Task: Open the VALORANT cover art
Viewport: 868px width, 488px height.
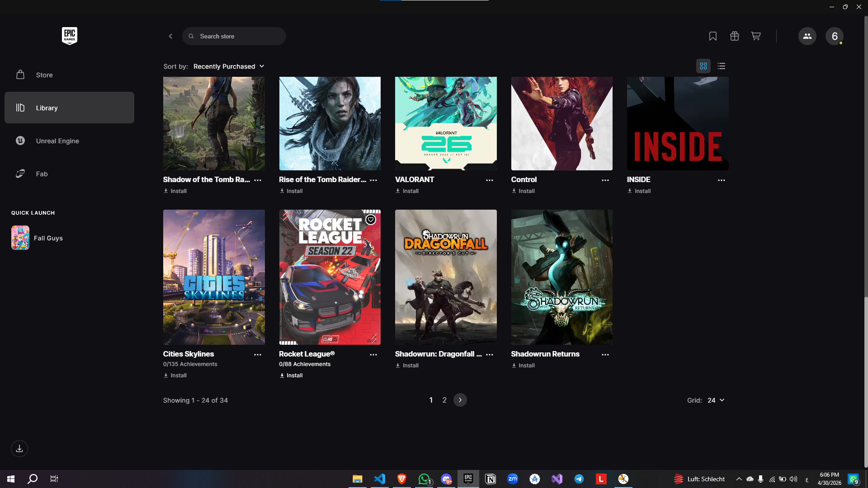Action: tap(446, 123)
